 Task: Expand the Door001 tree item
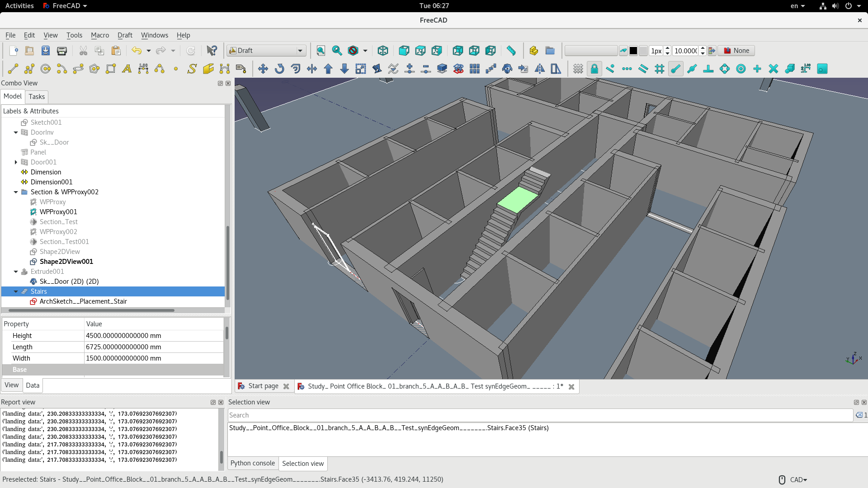click(x=16, y=162)
